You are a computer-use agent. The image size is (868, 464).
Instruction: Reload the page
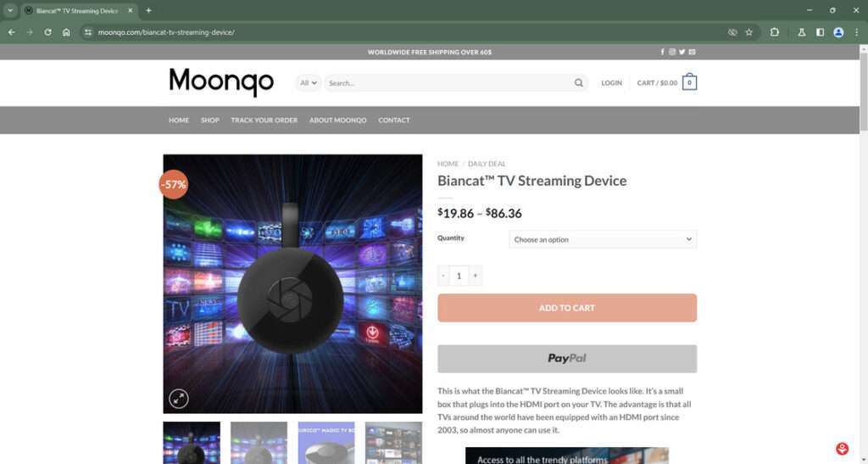coord(47,32)
